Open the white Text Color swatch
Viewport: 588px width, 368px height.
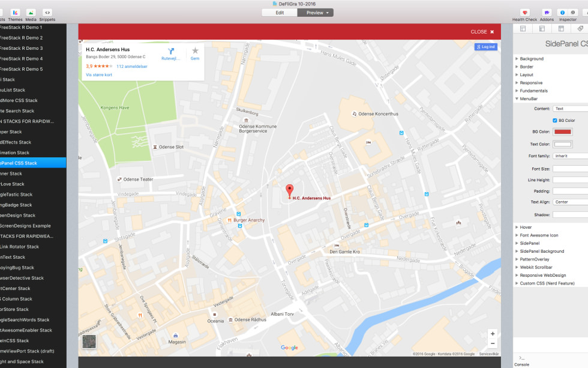563,145
